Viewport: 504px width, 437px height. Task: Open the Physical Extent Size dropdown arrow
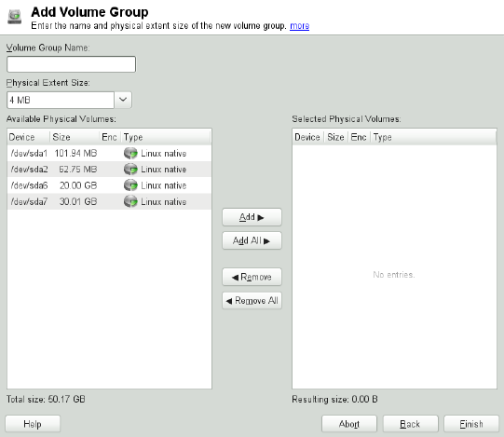pos(123,100)
